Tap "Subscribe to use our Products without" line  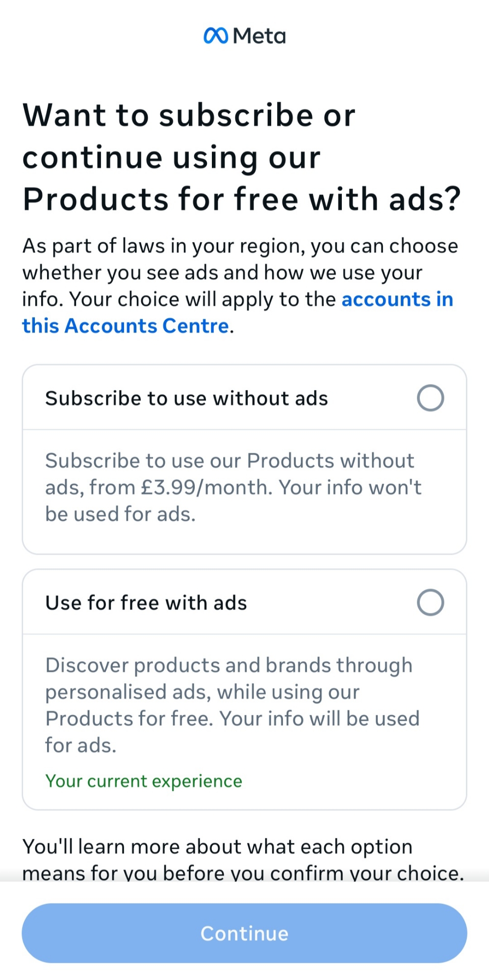(230, 461)
